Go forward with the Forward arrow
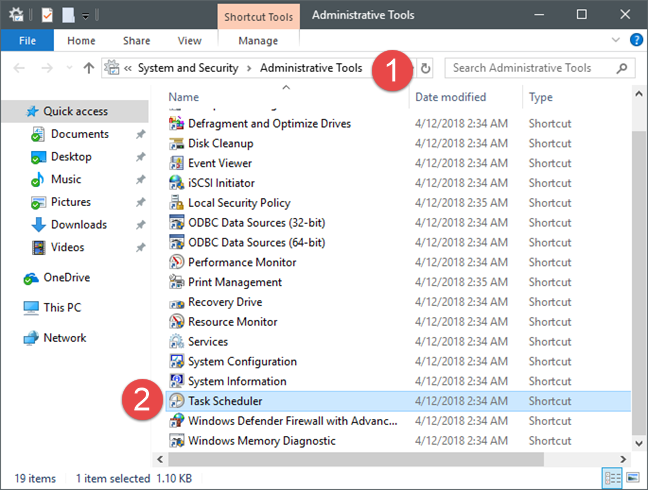The image size is (648, 490). pyautogui.click(x=47, y=68)
